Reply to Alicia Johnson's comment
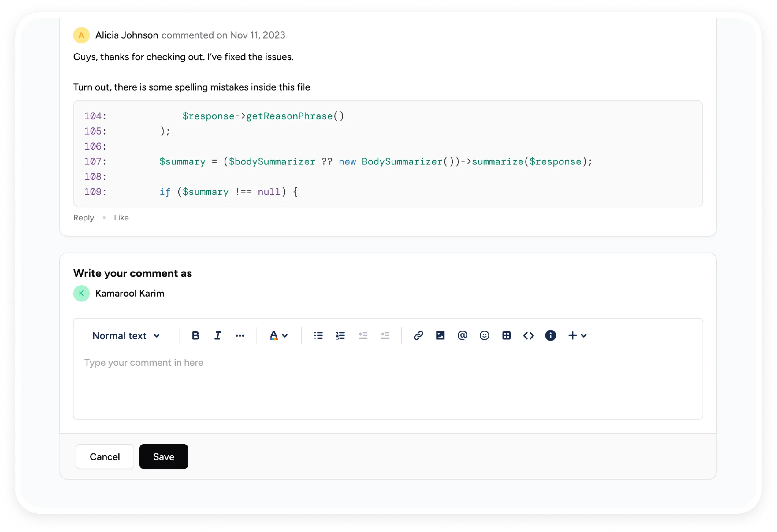 coord(84,218)
